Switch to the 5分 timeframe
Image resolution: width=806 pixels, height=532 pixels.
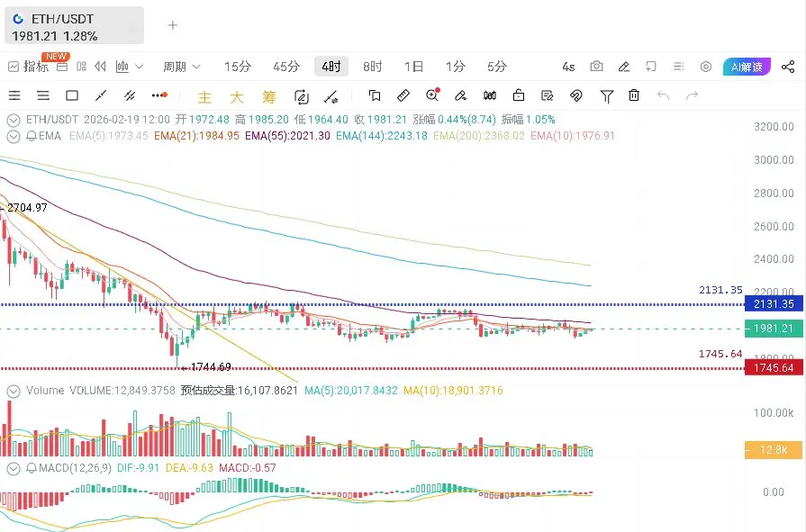(x=497, y=67)
